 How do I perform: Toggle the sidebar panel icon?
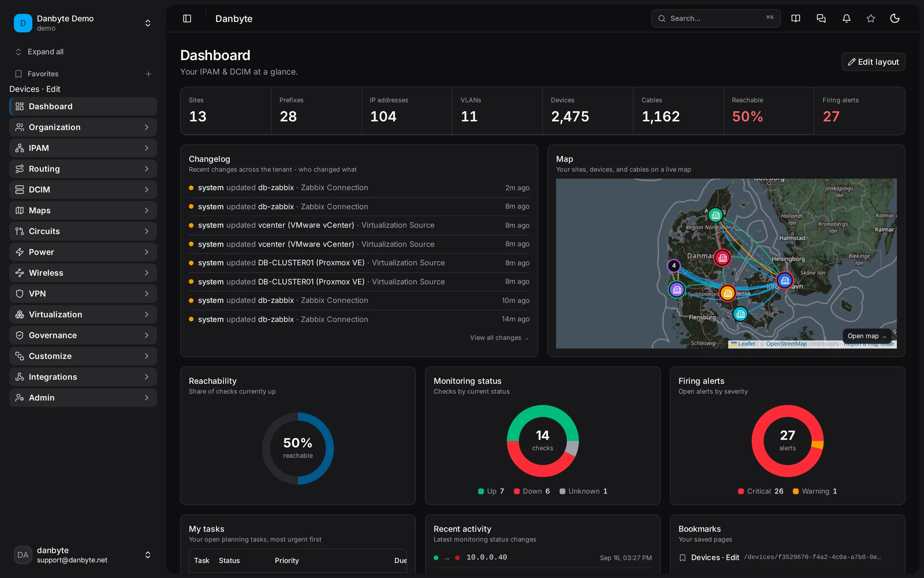[x=187, y=18]
